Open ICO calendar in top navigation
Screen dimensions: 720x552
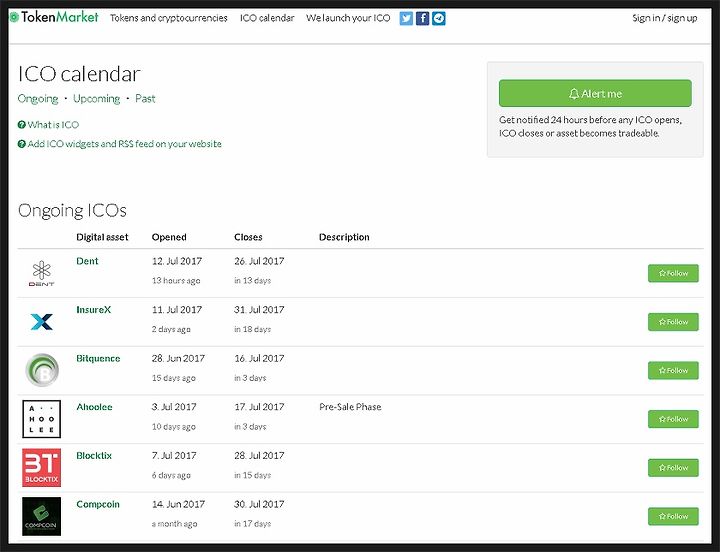coord(267,18)
